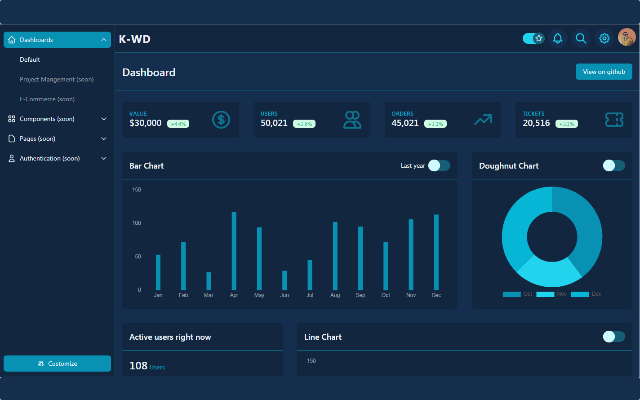
Task: Click the Customize button
Action: click(57, 363)
